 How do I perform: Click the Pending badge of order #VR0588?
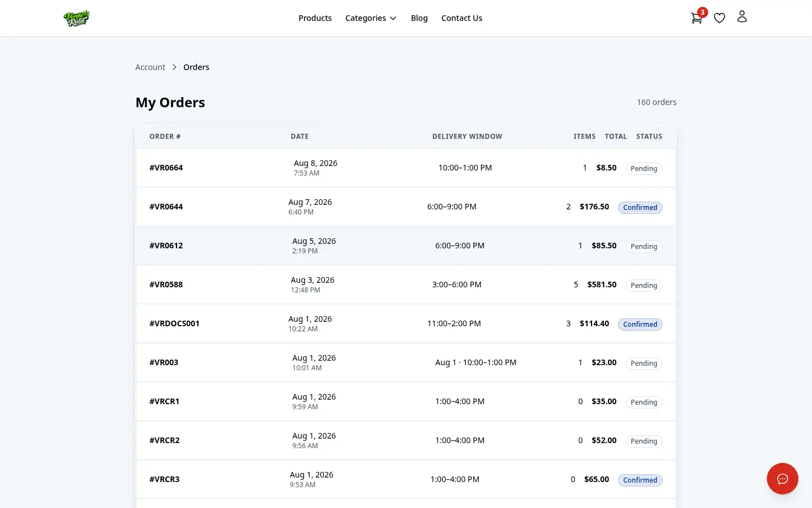pyautogui.click(x=644, y=285)
